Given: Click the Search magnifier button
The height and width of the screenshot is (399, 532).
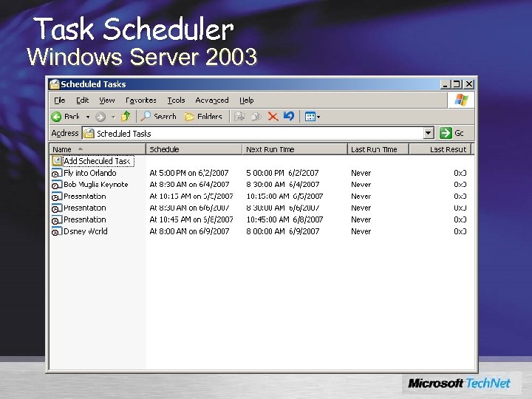Looking at the screenshot, I should click(x=158, y=117).
